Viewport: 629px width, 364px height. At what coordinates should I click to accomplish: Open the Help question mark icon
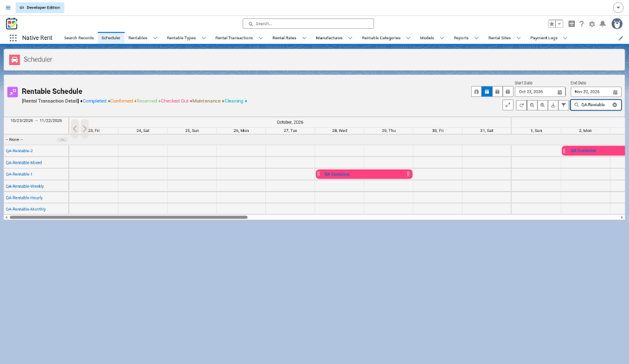(581, 24)
